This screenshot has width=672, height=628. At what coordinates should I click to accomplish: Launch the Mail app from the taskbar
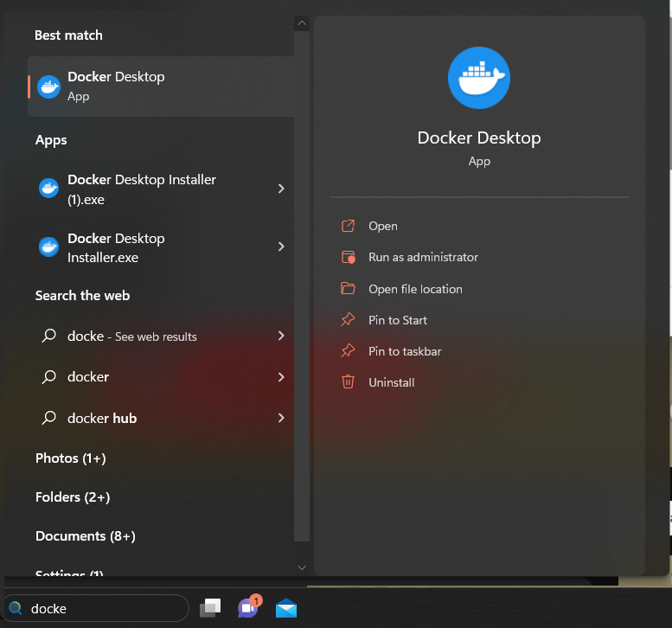pos(286,608)
